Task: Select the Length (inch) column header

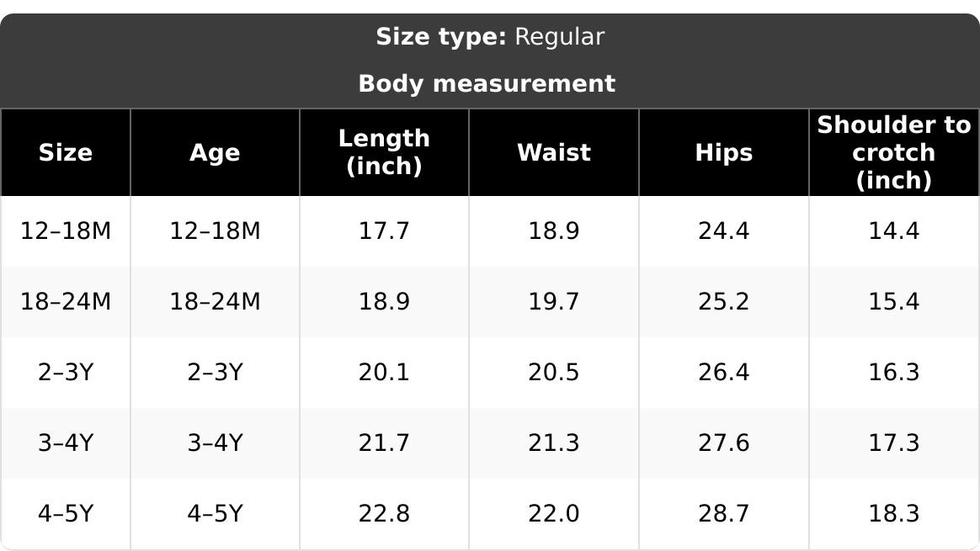Action: [385, 152]
